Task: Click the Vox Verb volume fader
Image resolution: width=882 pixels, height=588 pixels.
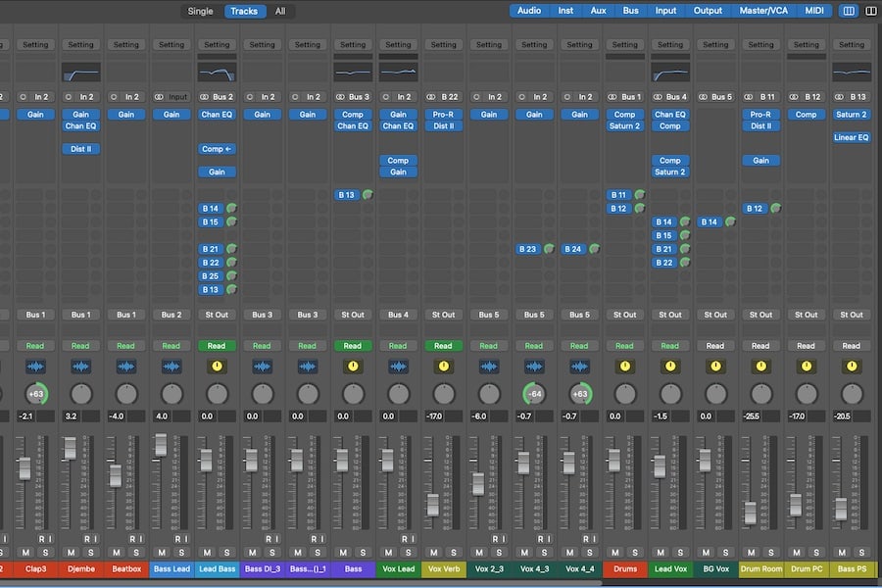Action: [x=432, y=505]
